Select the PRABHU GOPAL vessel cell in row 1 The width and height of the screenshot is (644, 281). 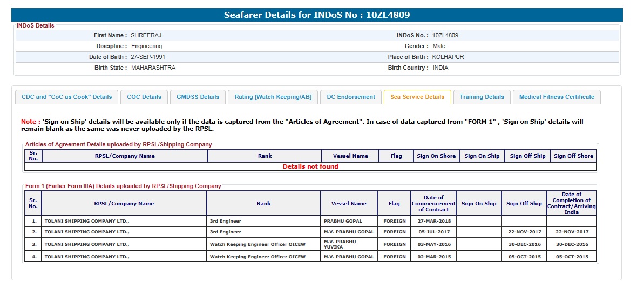(343, 221)
